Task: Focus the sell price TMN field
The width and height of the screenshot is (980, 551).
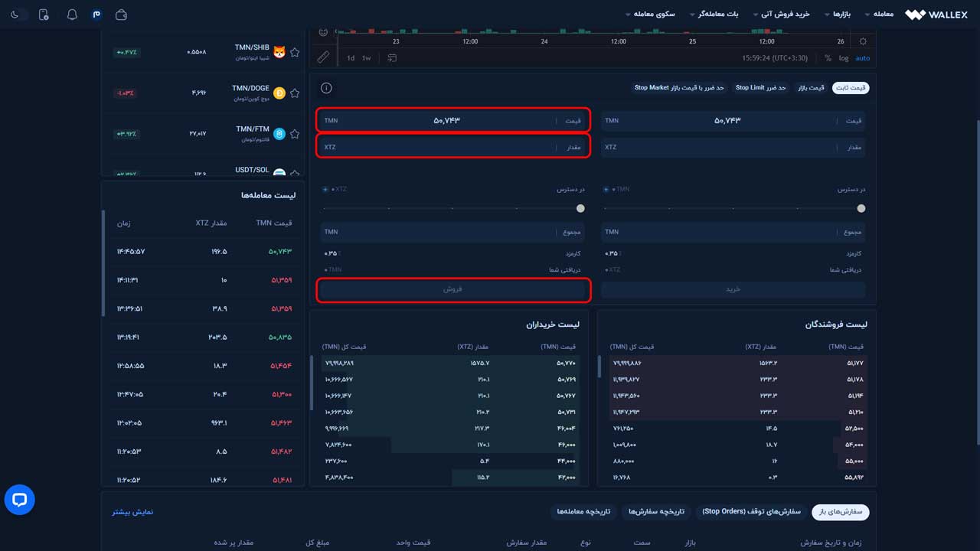Action: pos(453,121)
